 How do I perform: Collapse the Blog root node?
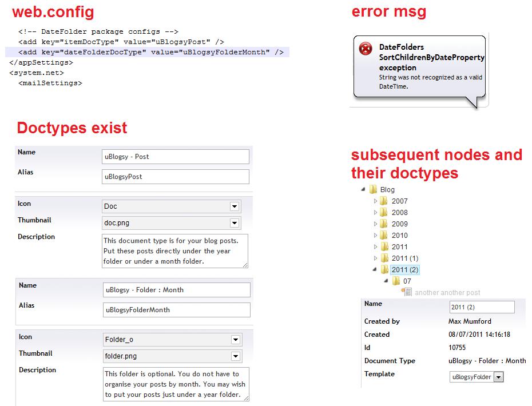coord(364,189)
